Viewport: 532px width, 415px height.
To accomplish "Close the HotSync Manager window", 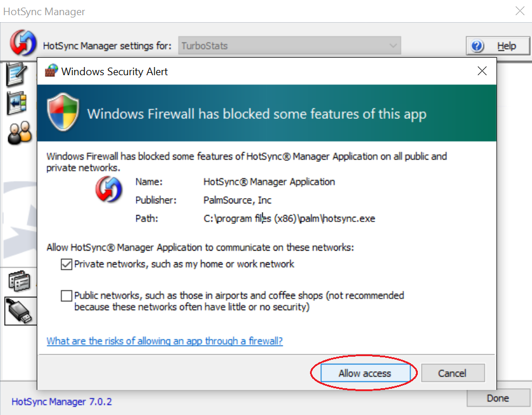I will 520,11.
